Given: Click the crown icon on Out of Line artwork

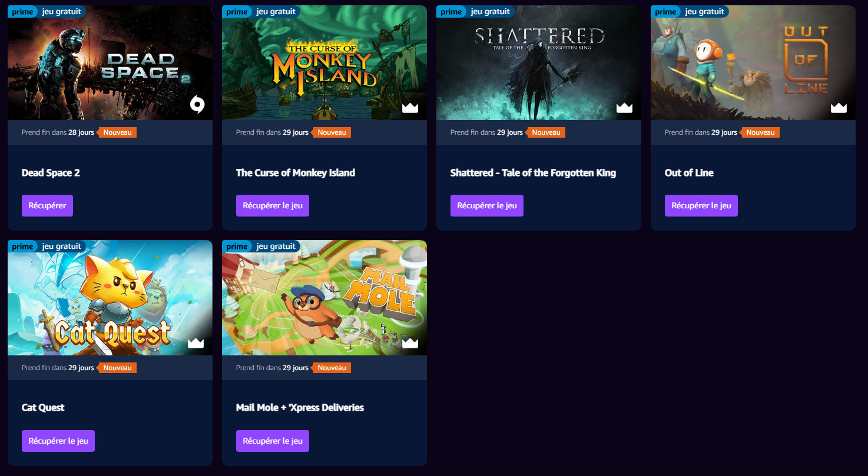Looking at the screenshot, I should pyautogui.click(x=839, y=108).
